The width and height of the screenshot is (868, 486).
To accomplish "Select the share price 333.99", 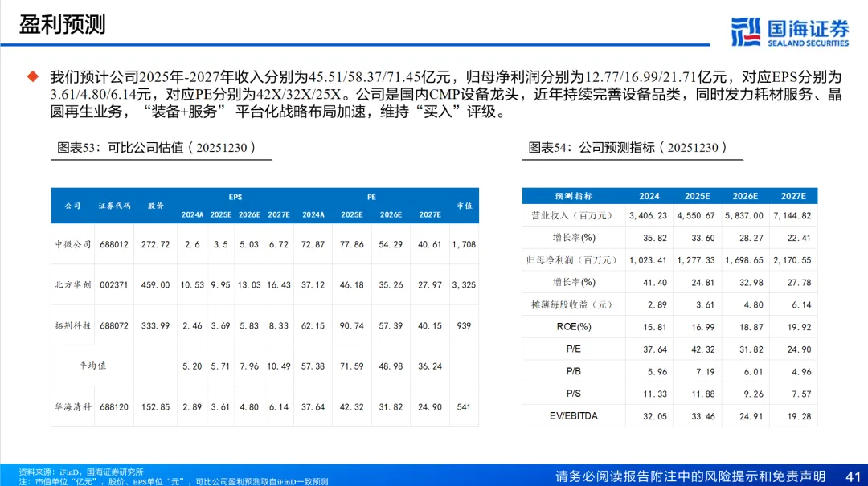I will 156,325.
